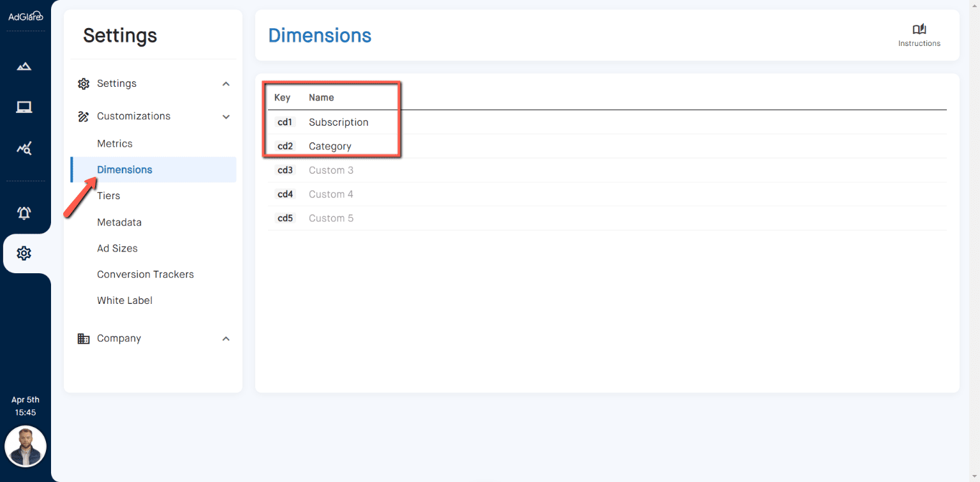Image resolution: width=980 pixels, height=482 pixels.
Task: Open Ad Sizes configuration
Action: coord(117,248)
